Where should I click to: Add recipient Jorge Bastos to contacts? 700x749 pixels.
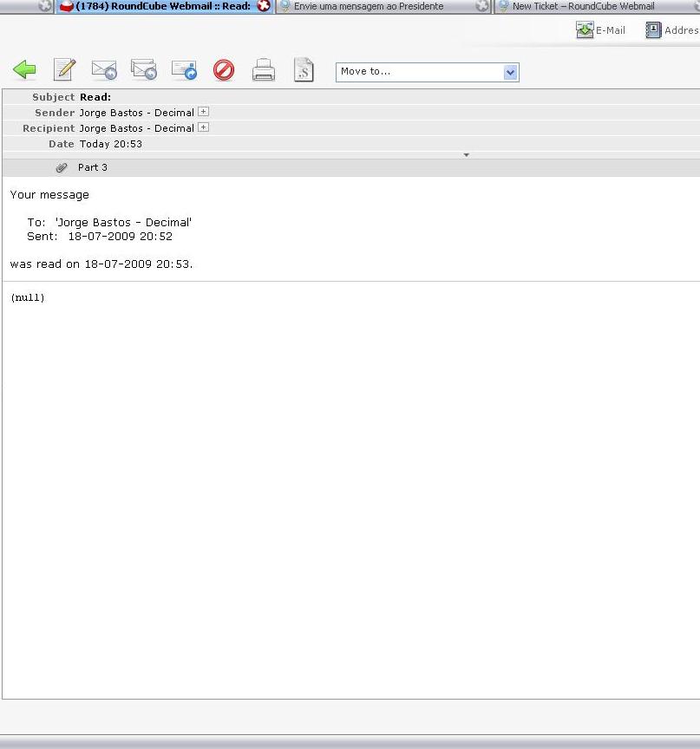click(x=203, y=127)
